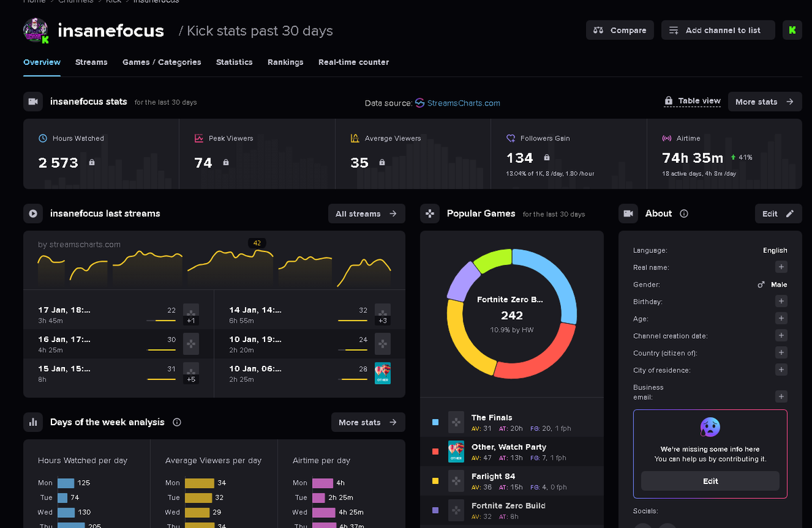Image resolution: width=812 pixels, height=528 pixels.
Task: Open the 10 Jan 19: stream entry
Action: click(x=309, y=344)
